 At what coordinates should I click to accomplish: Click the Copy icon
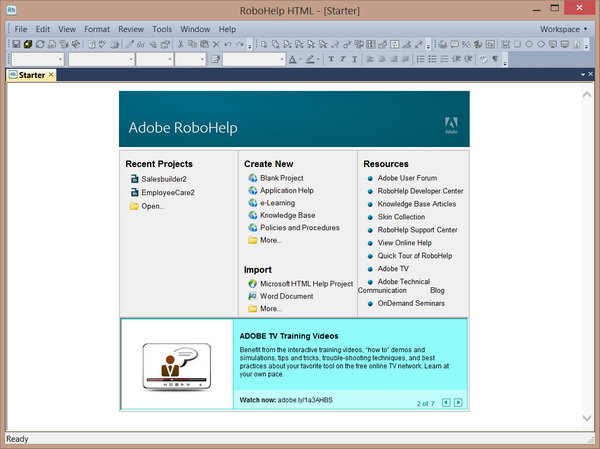[x=192, y=44]
